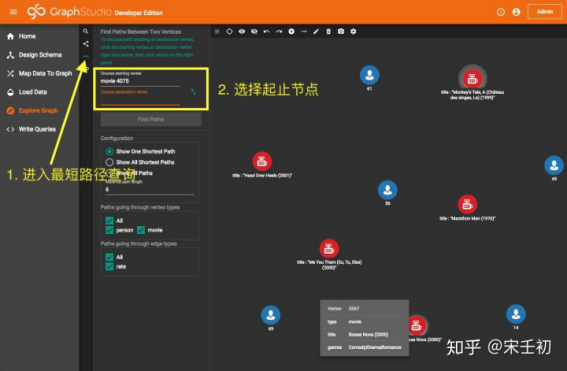Click the add edge arrow icon
Screen dimensions: 567x371
click(x=304, y=31)
